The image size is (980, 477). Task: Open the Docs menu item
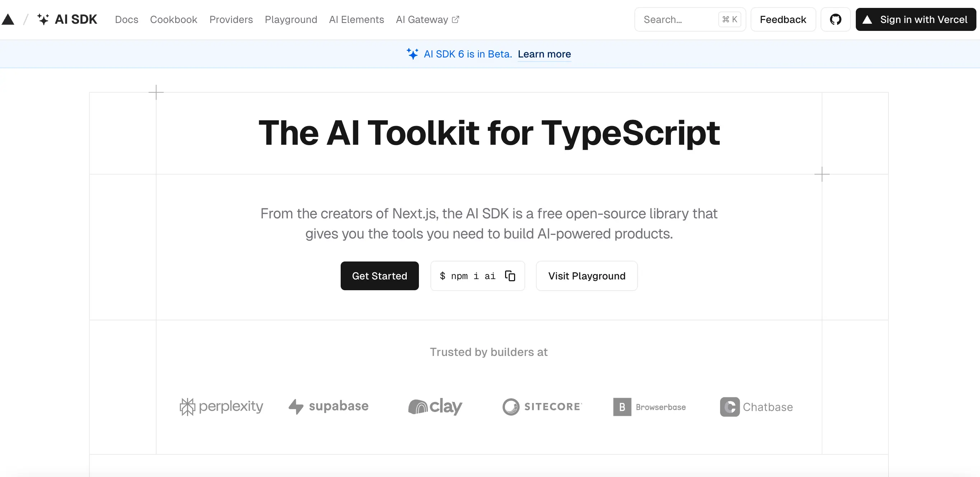(126, 19)
